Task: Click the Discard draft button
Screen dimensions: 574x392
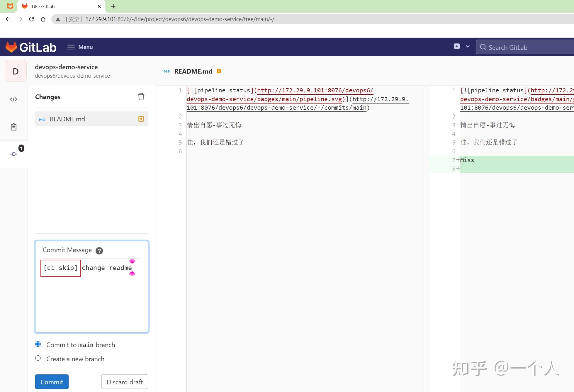Action: 124,382
